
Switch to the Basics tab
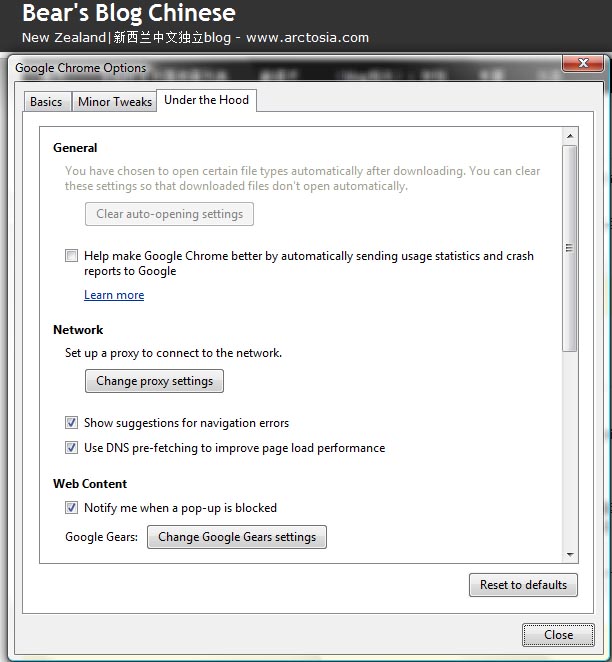click(x=46, y=102)
